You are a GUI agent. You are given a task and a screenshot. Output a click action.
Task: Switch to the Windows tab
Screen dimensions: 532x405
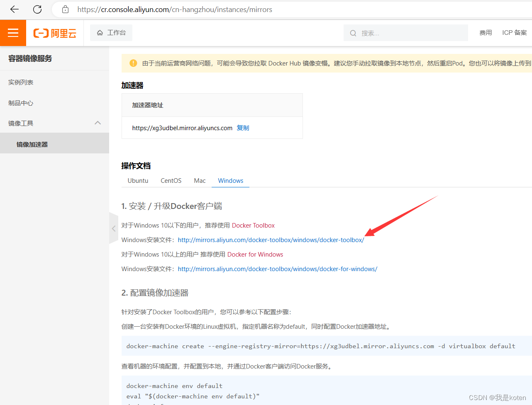[231, 180]
